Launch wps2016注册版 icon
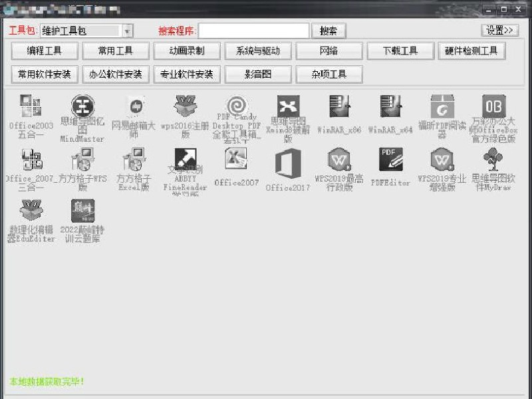This screenshot has width=532, height=399. coord(186,106)
